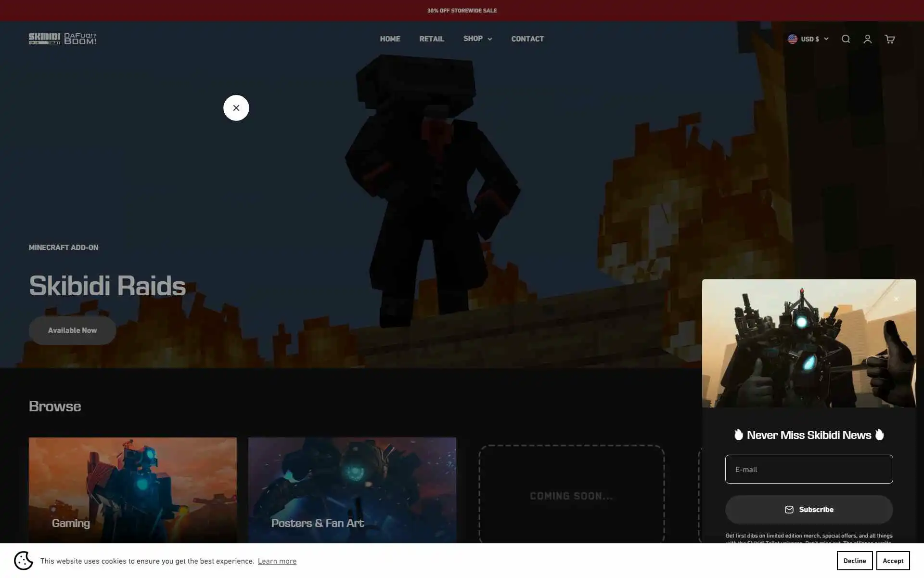Image resolution: width=924 pixels, height=578 pixels.
Task: Dismiss the newsletter popup close icon
Action: [896, 299]
